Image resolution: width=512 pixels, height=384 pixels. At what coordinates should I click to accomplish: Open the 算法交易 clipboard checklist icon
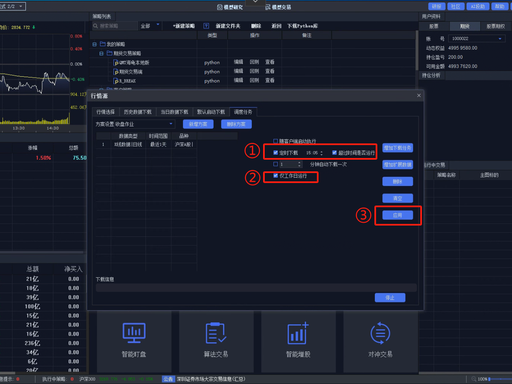(x=216, y=333)
